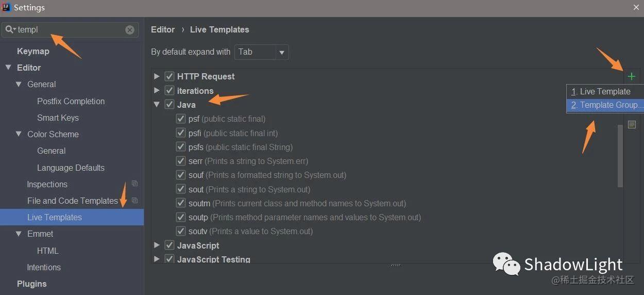Choose Template Group from popup menu
This screenshot has height=295, width=644.
coord(607,105)
